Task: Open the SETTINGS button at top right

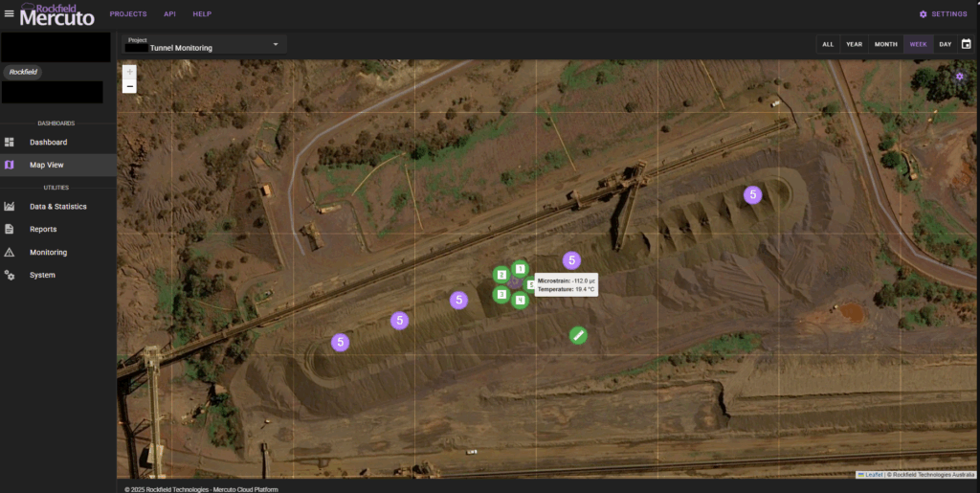Action: [943, 14]
